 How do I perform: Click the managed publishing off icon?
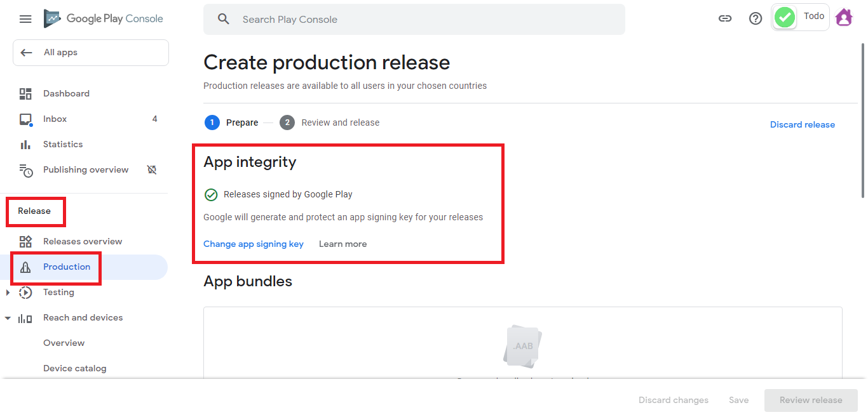pos(152,170)
